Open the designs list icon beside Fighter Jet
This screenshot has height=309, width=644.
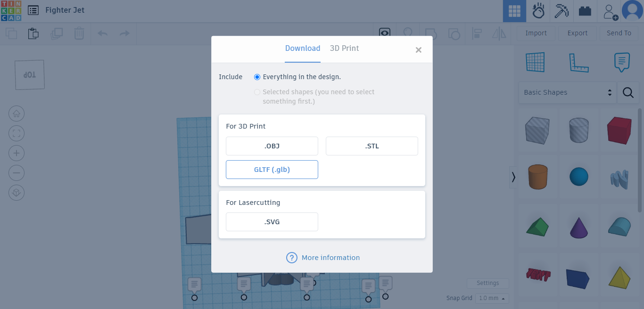33,10
